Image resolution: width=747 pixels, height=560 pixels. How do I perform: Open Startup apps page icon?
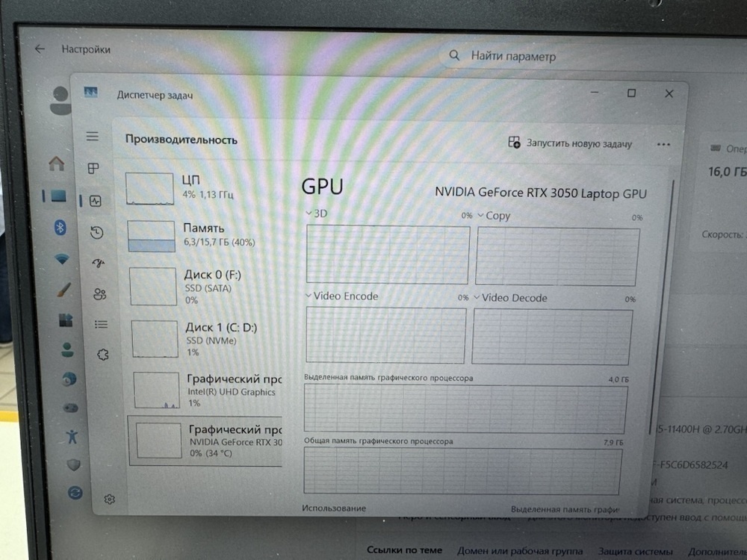[99, 263]
